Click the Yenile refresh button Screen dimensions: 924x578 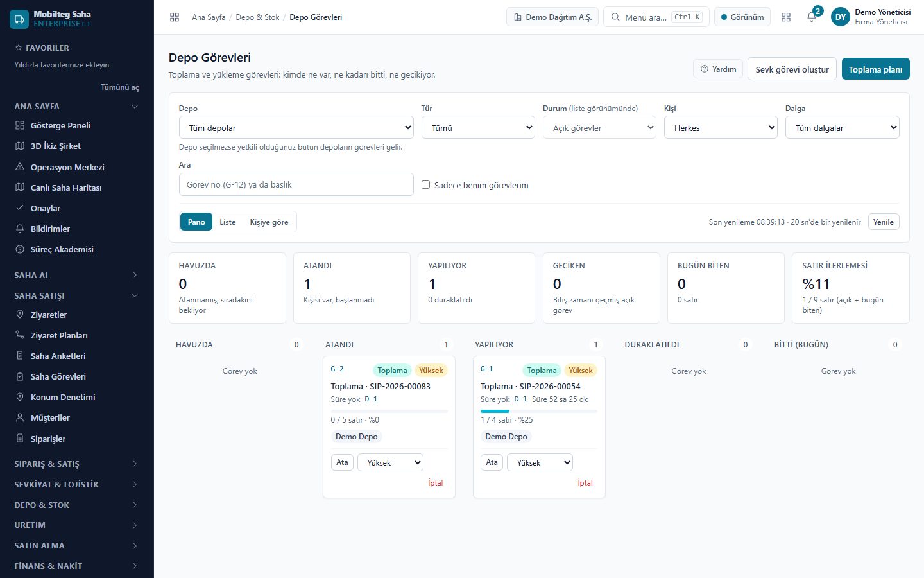point(884,222)
